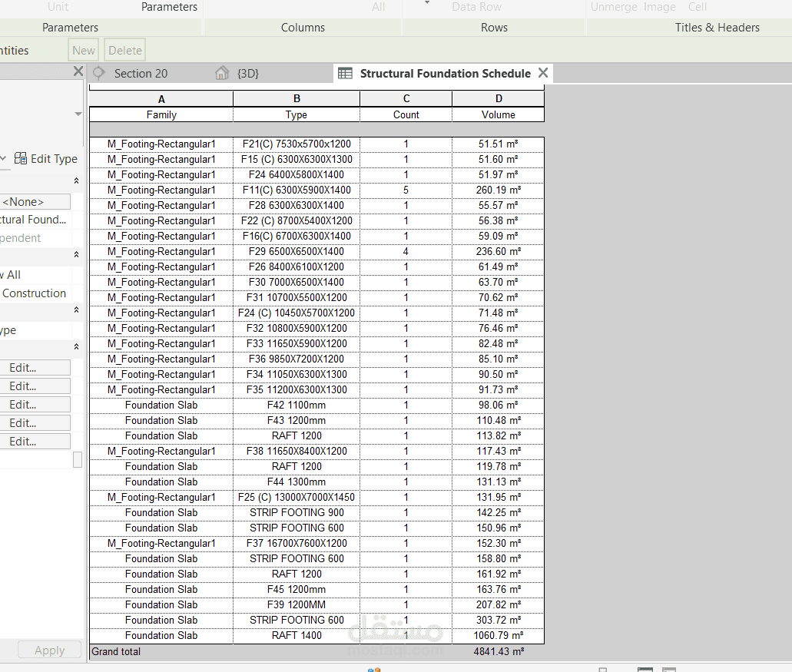Click the 236.60 m³ volume cell
This screenshot has width=792, height=672.
point(498,251)
